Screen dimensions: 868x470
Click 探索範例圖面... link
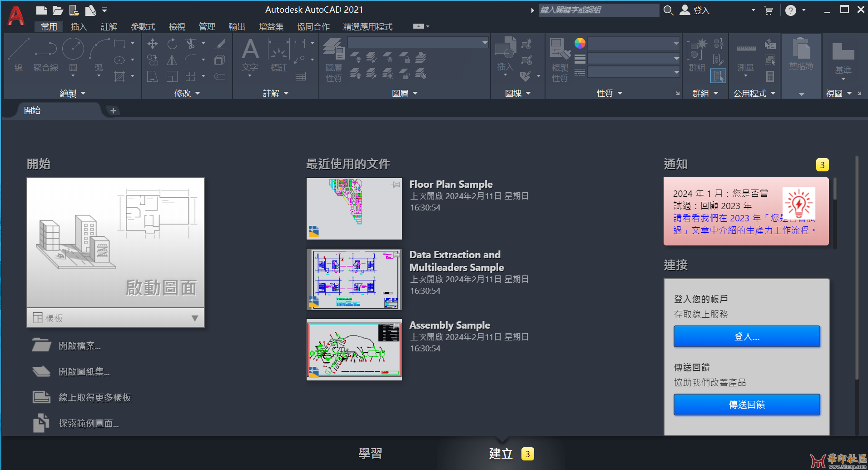pyautogui.click(x=89, y=424)
